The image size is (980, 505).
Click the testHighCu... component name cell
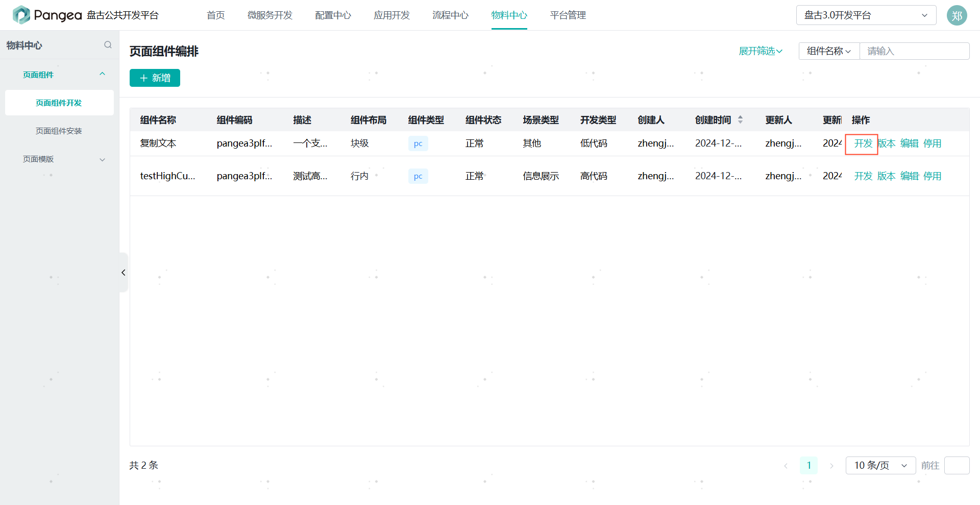(167, 176)
